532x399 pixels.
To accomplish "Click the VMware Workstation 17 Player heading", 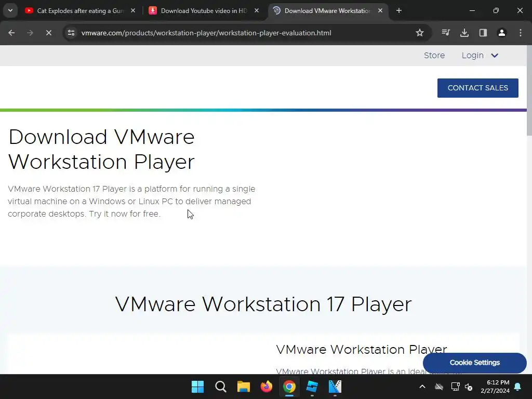I will tap(263, 304).
